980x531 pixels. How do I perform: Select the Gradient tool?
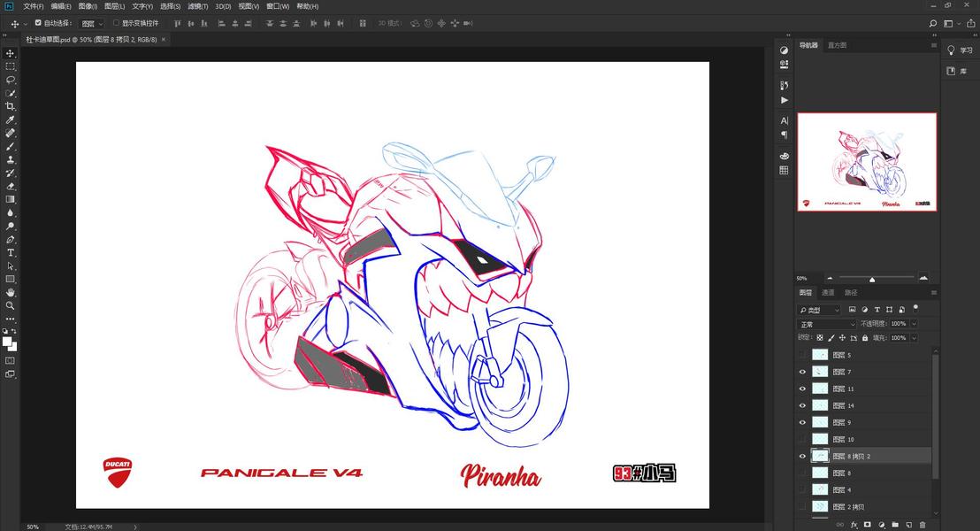pyautogui.click(x=10, y=199)
